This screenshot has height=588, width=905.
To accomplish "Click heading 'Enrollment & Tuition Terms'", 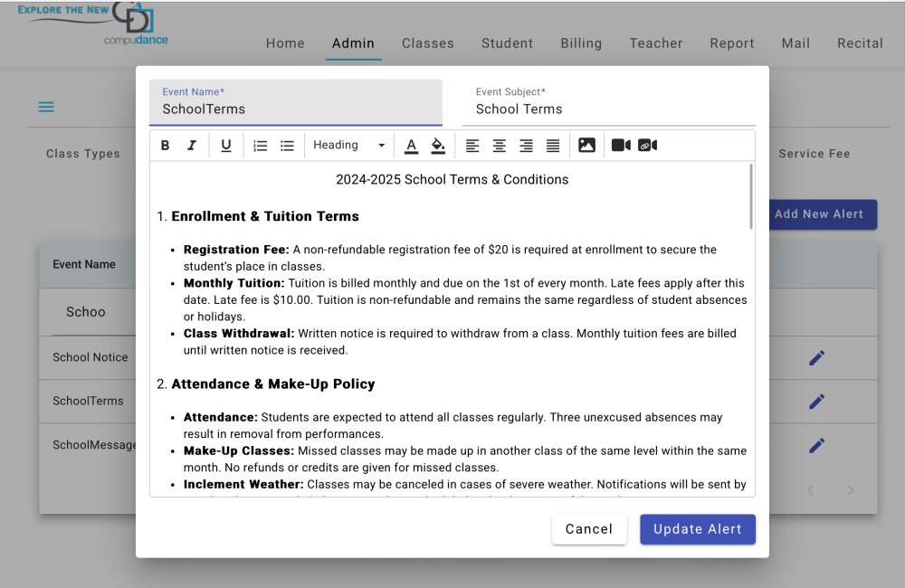I will point(265,216).
